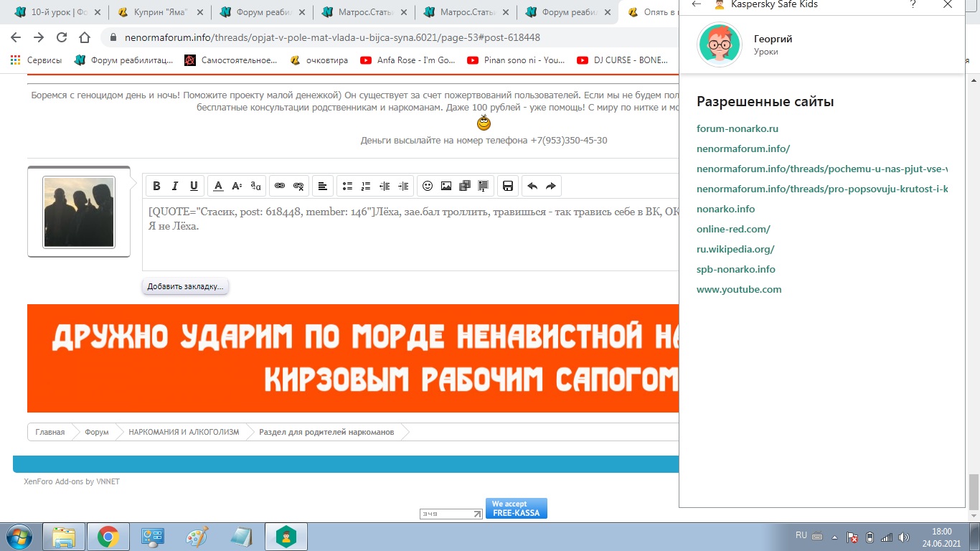This screenshot has width=980, height=551.
Task: Open the smilies picker
Action: pos(428,187)
